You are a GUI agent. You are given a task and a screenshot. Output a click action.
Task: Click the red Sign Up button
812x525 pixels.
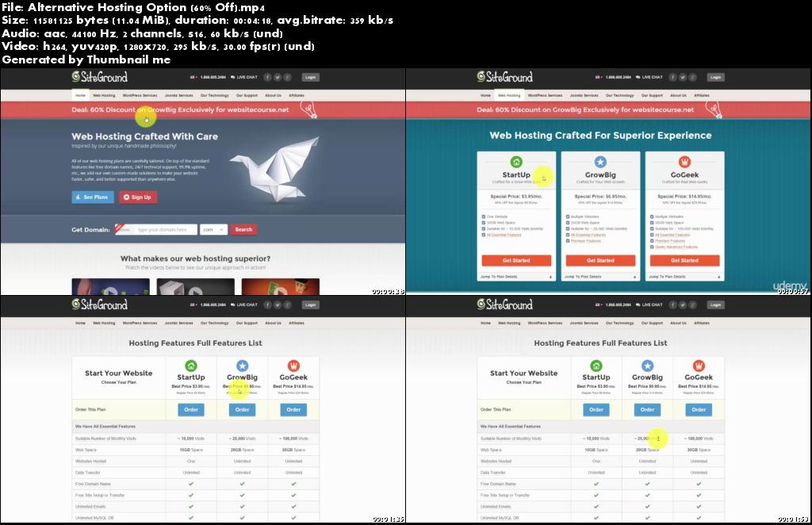click(138, 197)
